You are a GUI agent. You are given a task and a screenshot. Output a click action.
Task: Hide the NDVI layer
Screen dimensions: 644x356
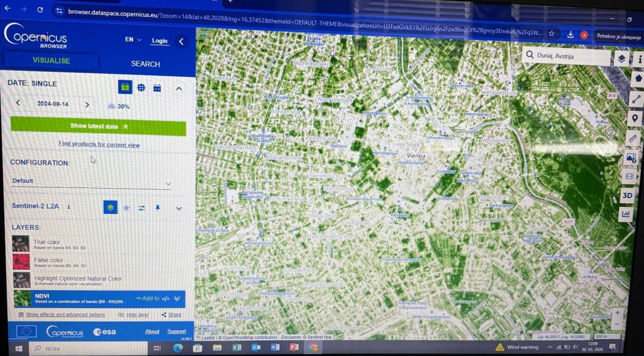(x=135, y=314)
